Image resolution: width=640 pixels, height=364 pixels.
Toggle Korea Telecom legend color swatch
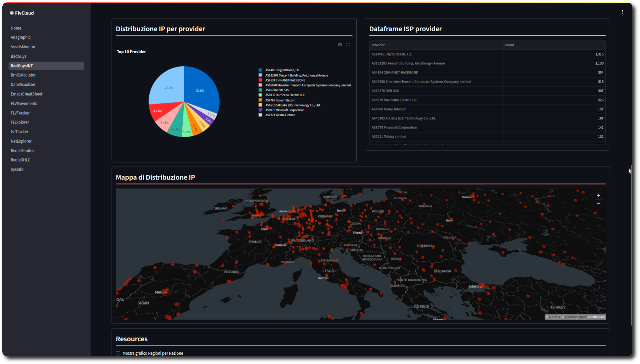[x=260, y=100]
